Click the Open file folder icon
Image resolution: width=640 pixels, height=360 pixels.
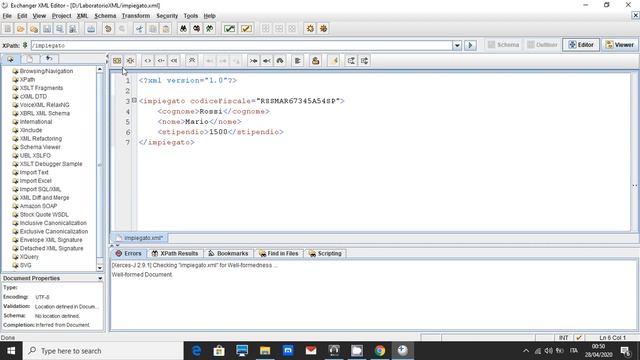21,29
